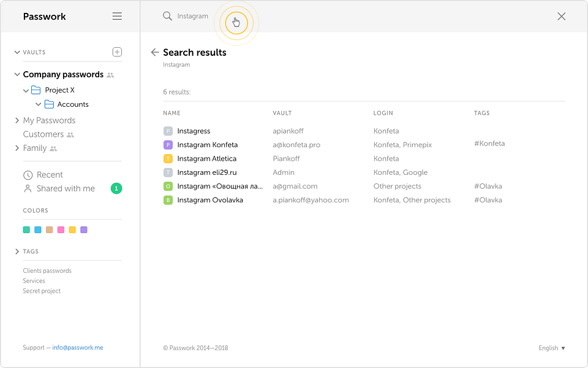
Task: Open the English language dropdown
Action: point(552,348)
